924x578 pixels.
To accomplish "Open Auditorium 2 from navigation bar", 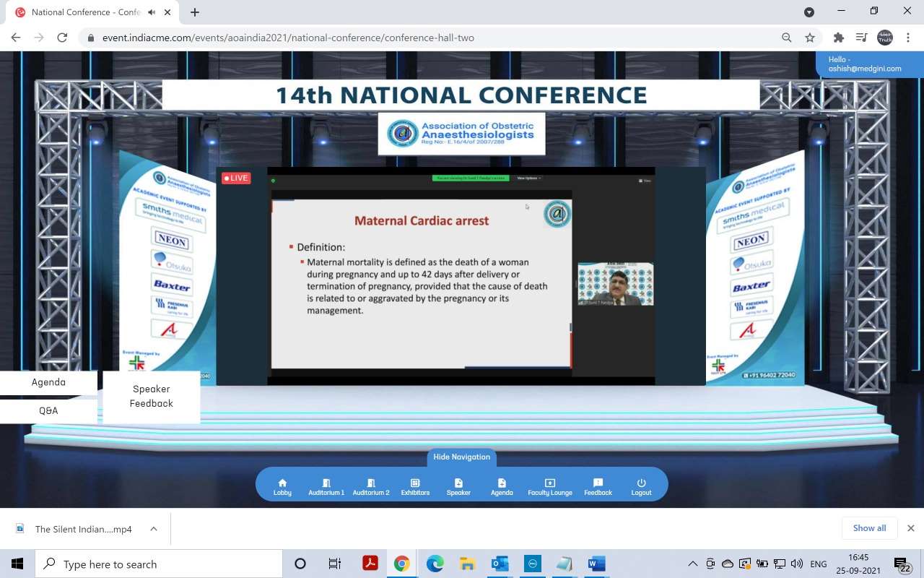I will click(371, 487).
